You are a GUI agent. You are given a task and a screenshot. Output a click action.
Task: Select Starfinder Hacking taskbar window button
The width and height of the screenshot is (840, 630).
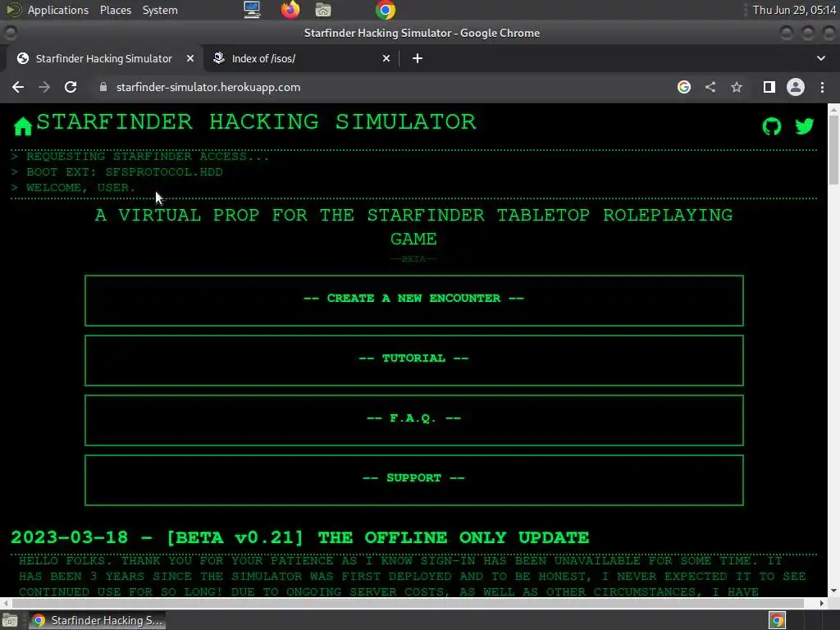coord(97,620)
